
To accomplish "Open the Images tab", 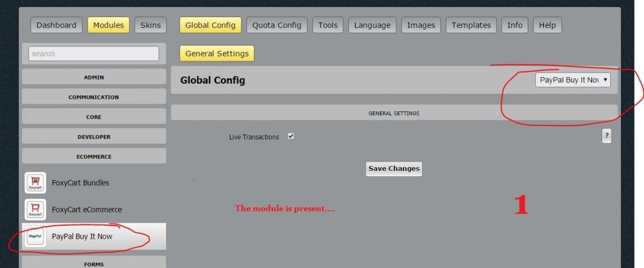I will [x=421, y=25].
